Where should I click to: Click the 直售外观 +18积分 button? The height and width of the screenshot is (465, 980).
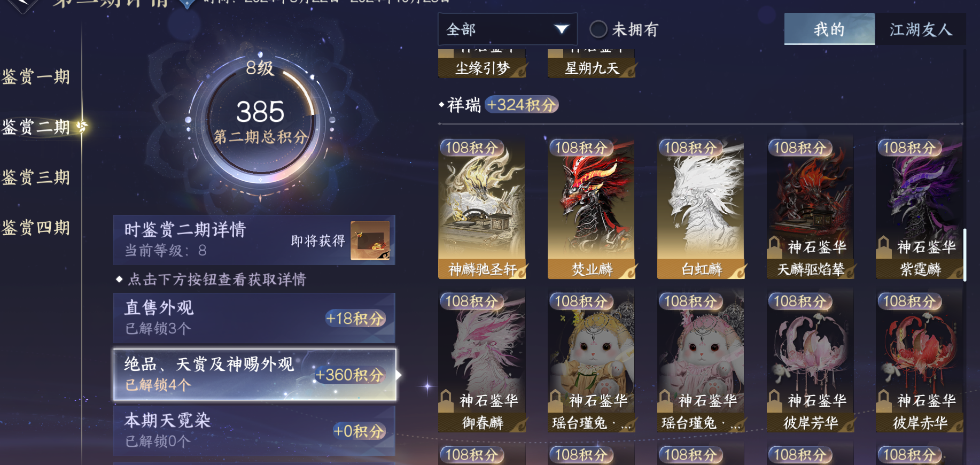pos(356,319)
